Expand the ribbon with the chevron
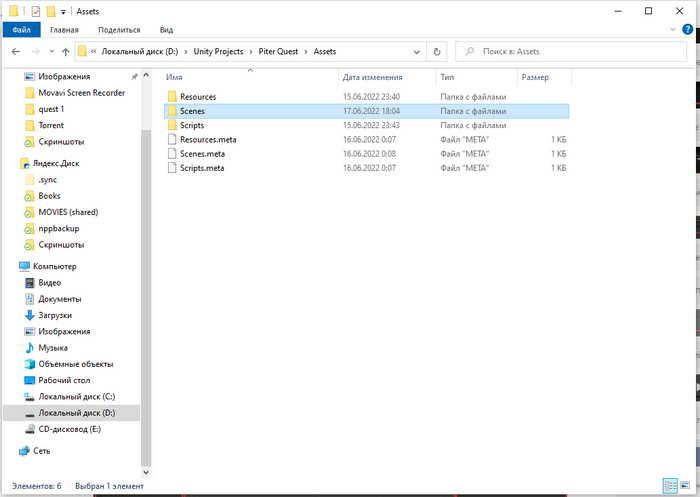Image resolution: width=700 pixels, height=497 pixels. tap(675, 30)
